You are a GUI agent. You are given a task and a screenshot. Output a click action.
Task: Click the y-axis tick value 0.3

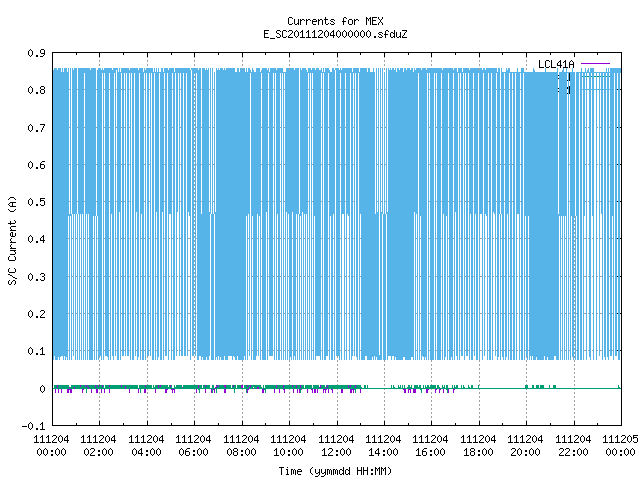pos(36,277)
